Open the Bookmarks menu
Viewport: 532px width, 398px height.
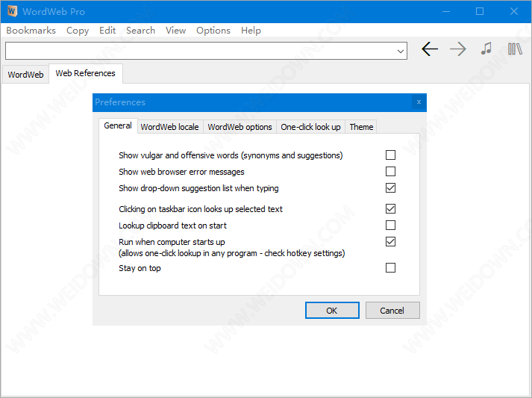pos(31,31)
